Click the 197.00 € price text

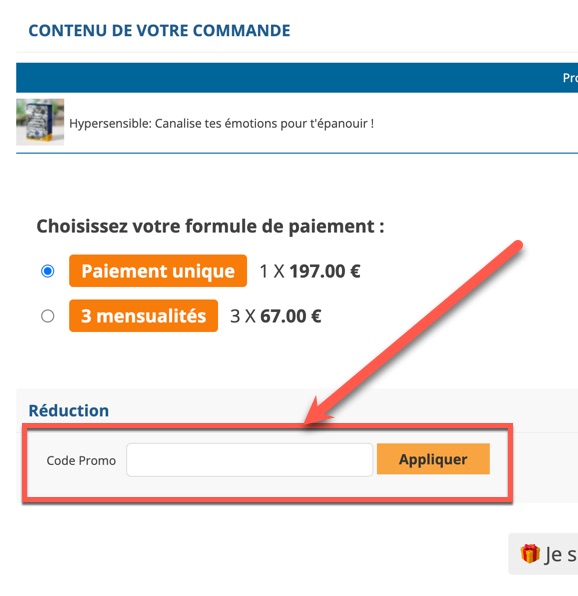pos(325,271)
